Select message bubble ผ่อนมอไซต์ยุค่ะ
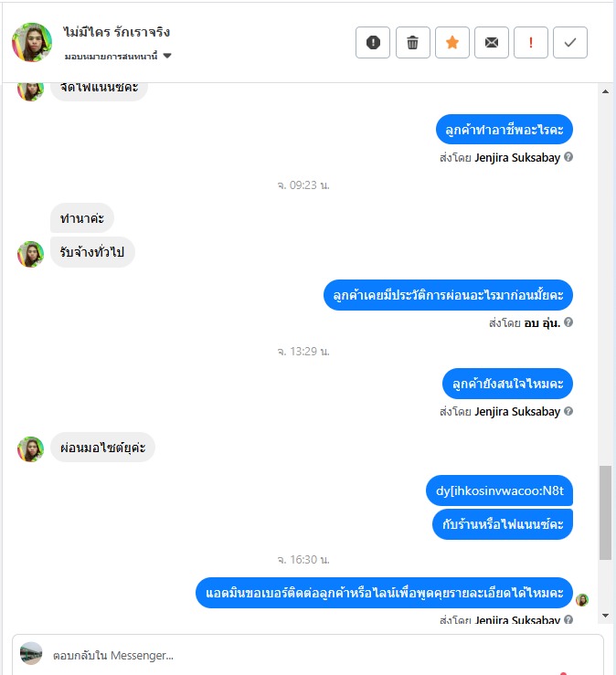The image size is (616, 675). (102, 448)
